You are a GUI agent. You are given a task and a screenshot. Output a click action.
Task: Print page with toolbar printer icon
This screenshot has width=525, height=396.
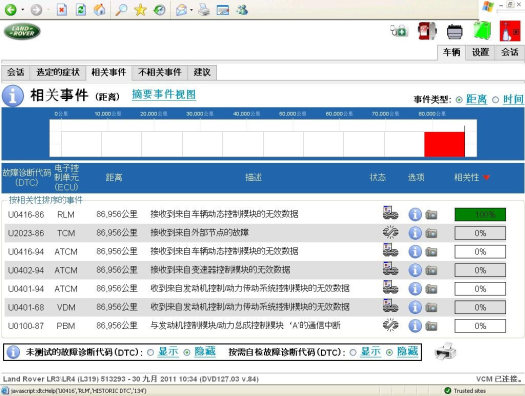(x=204, y=10)
